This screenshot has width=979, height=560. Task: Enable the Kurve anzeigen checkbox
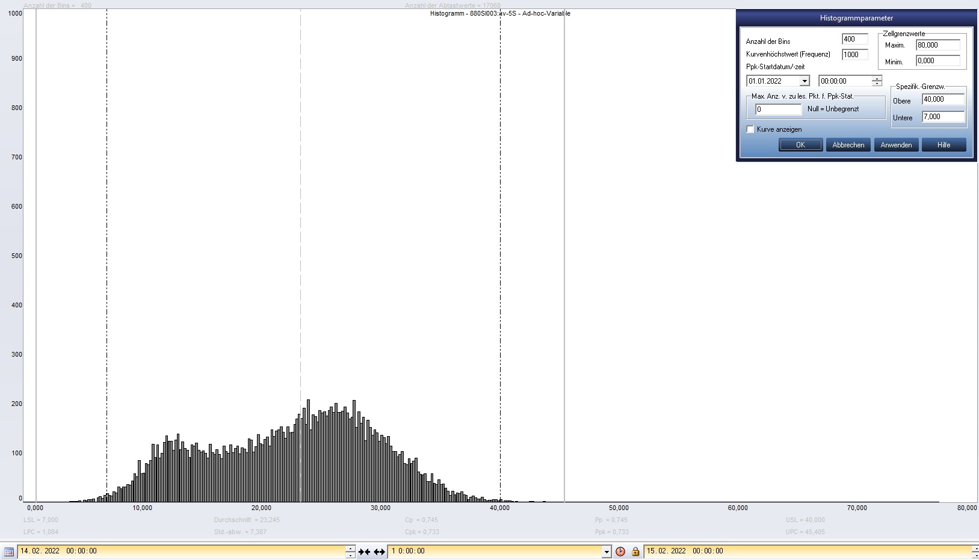(x=750, y=129)
